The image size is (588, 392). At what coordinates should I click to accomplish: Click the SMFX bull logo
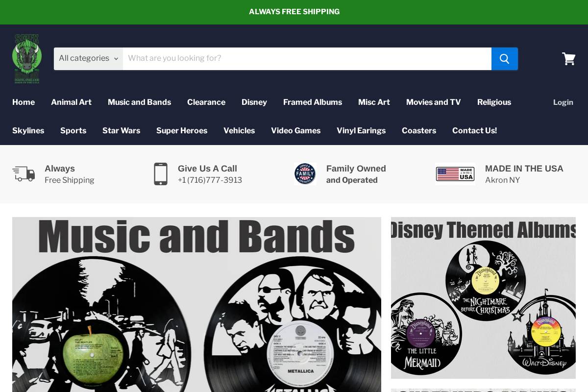click(x=27, y=58)
